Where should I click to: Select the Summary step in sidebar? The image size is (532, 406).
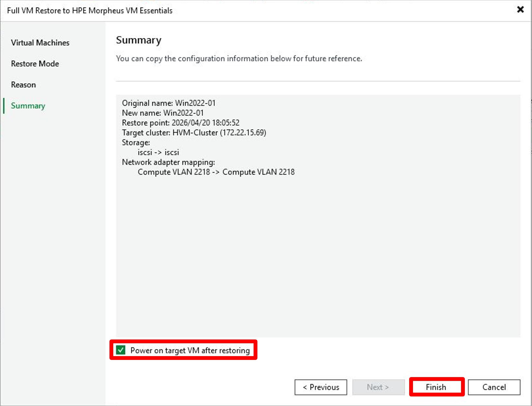[x=28, y=106]
